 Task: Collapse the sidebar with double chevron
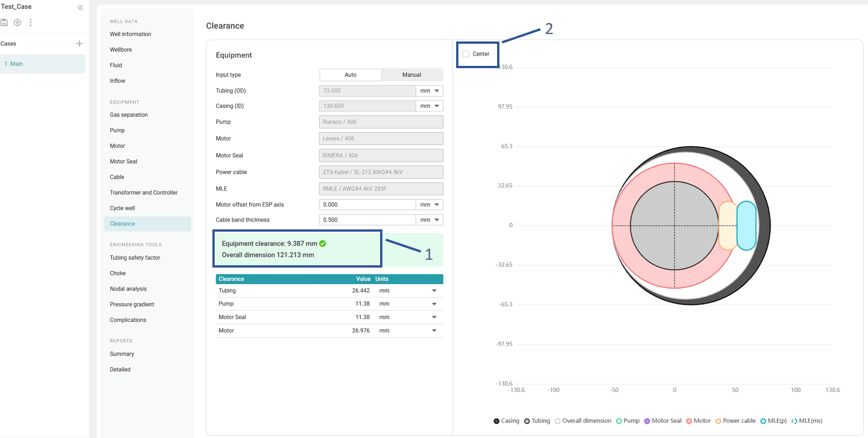point(81,7)
